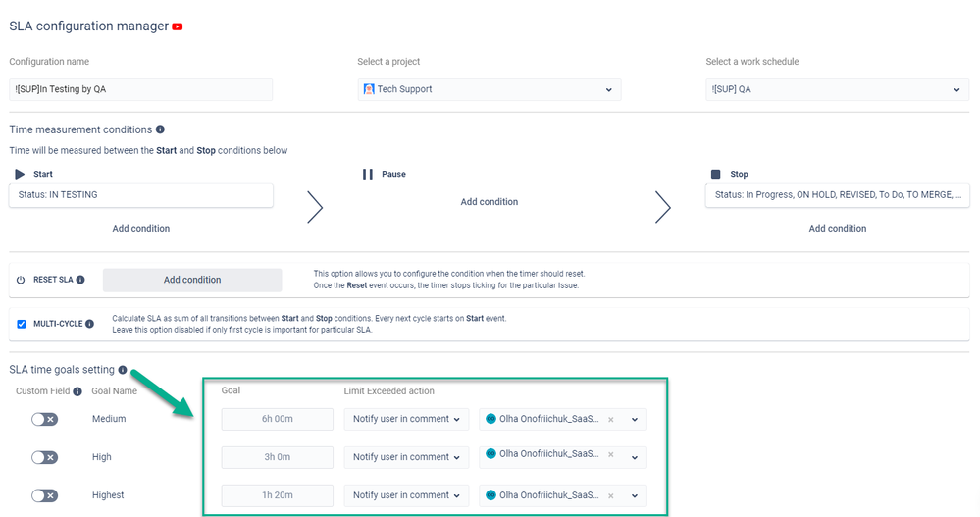Screen dimensions: 980x517
Task: Click the RESET SLA info icon
Action: (x=80, y=280)
